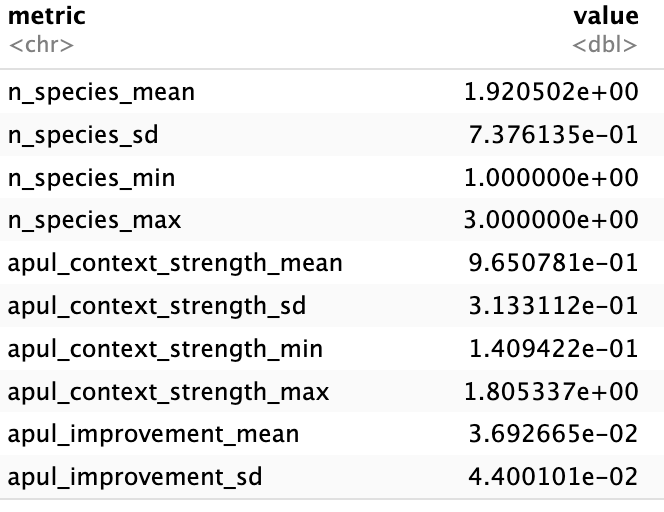
Task: Click the value 3.692665e-02
Action: pos(550,434)
